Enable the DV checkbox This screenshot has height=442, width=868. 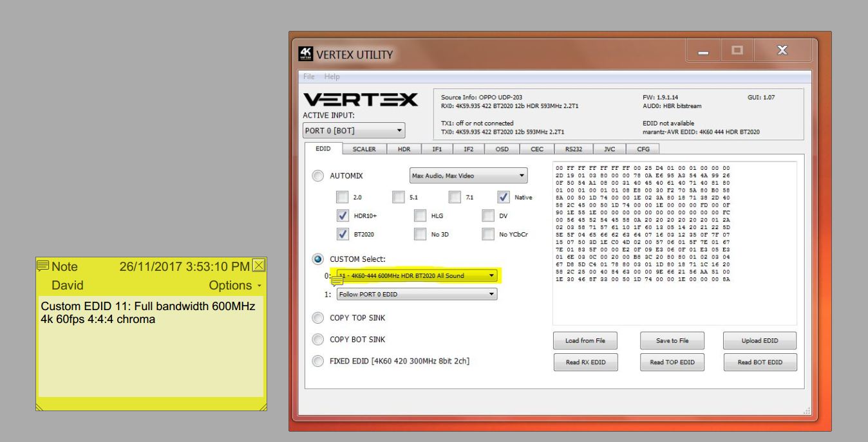[489, 216]
